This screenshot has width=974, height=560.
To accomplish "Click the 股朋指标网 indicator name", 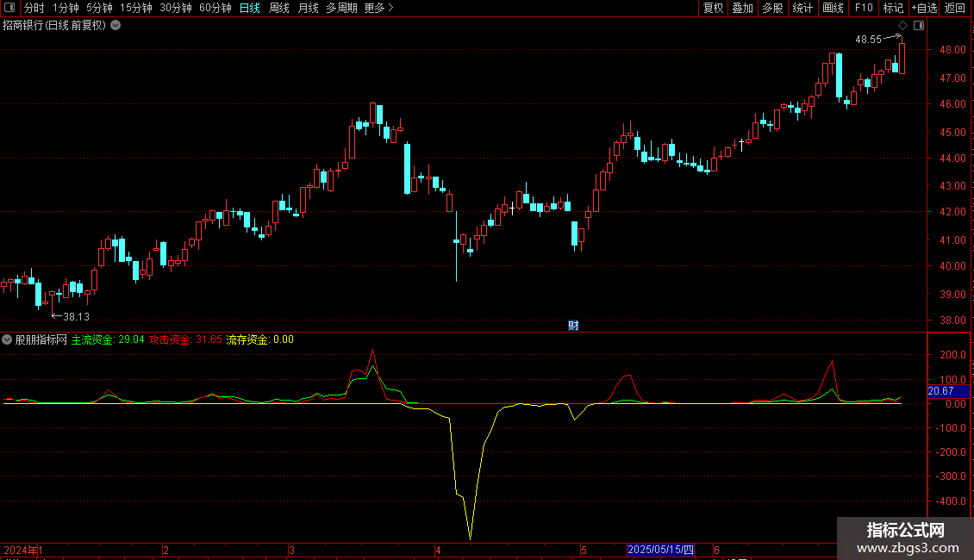I will point(41,339).
